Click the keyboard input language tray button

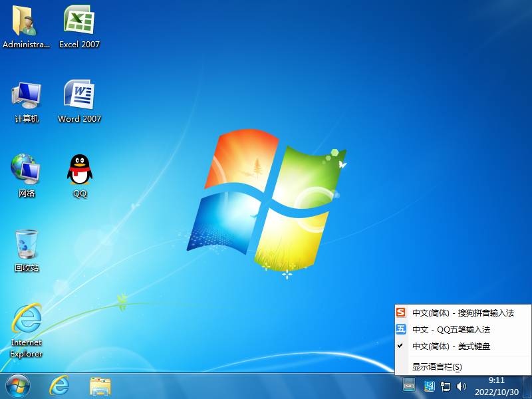click(409, 386)
